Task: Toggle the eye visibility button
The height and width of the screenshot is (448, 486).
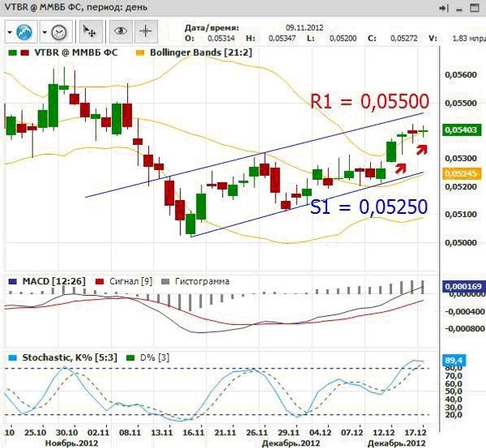Action: point(121,31)
